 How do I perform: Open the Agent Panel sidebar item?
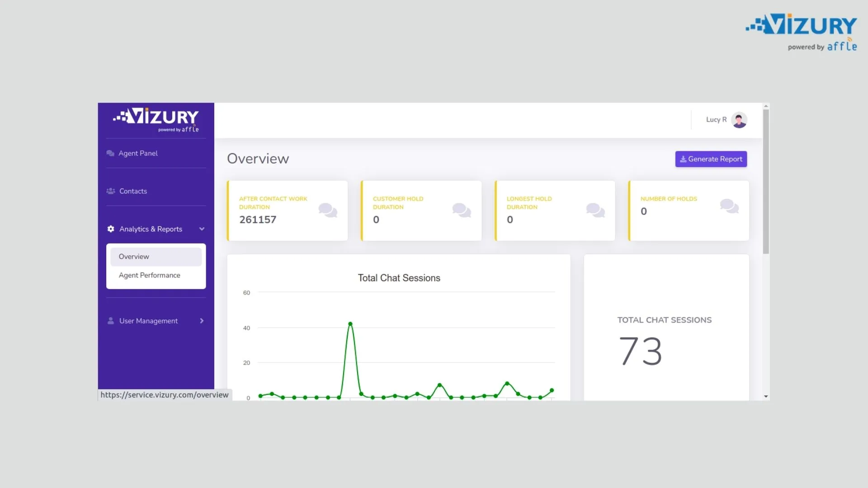pyautogui.click(x=156, y=153)
